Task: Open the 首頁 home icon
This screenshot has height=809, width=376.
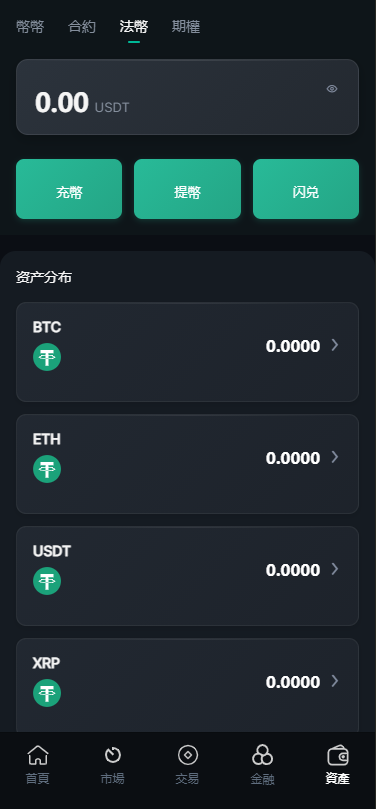Action: 38,755
